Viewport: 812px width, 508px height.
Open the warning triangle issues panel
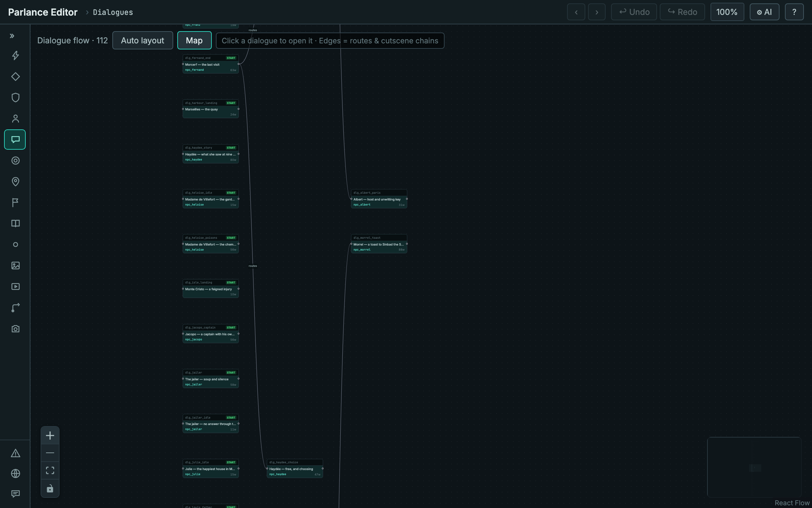15,453
